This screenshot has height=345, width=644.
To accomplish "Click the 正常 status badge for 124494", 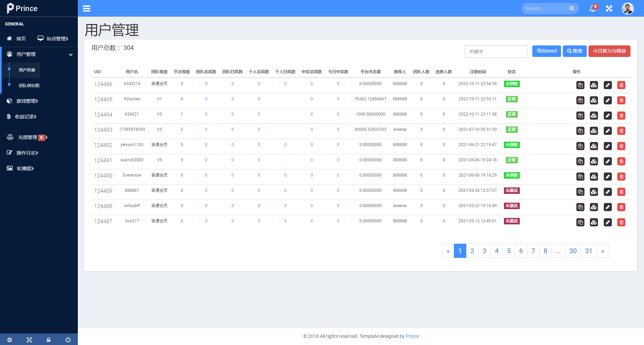I will pyautogui.click(x=512, y=114).
